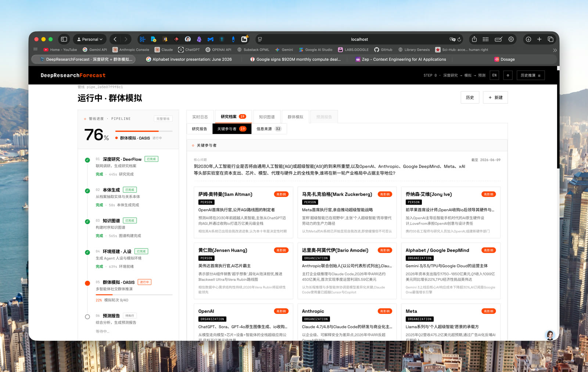Show the Downloads popover
Viewport: 588px width, 372px height.
528,39
